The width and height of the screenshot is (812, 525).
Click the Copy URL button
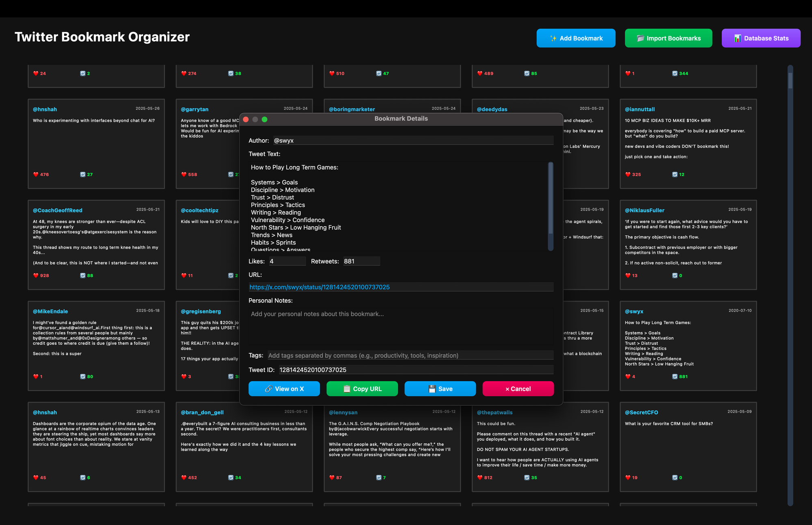362,389
